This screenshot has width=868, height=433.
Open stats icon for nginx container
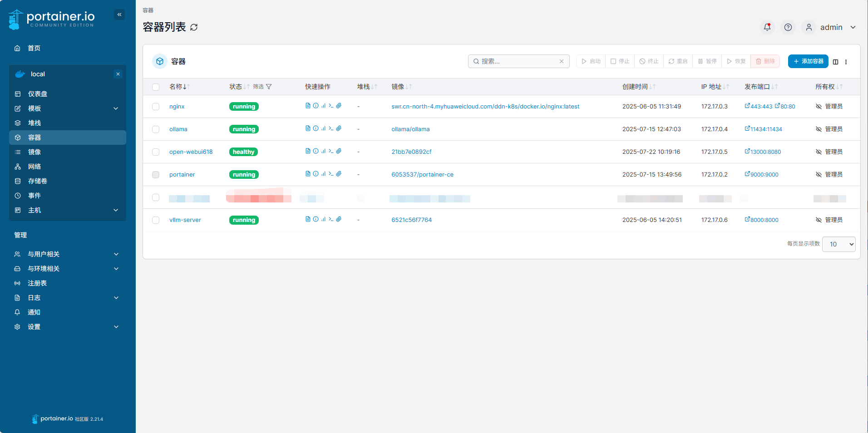tap(323, 106)
